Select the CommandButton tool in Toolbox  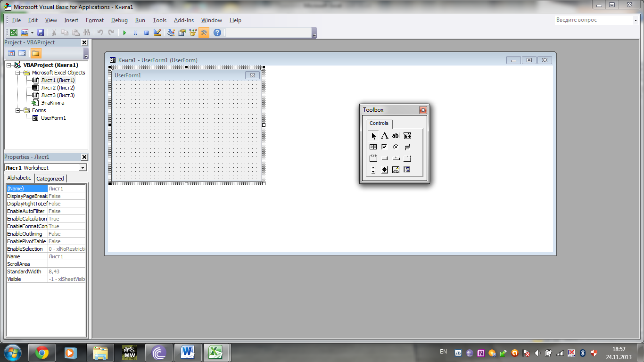click(x=385, y=158)
